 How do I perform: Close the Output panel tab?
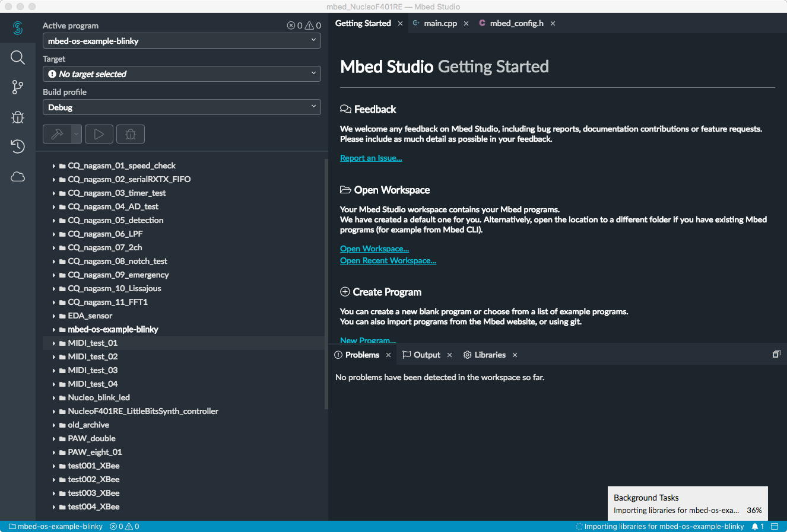click(449, 355)
